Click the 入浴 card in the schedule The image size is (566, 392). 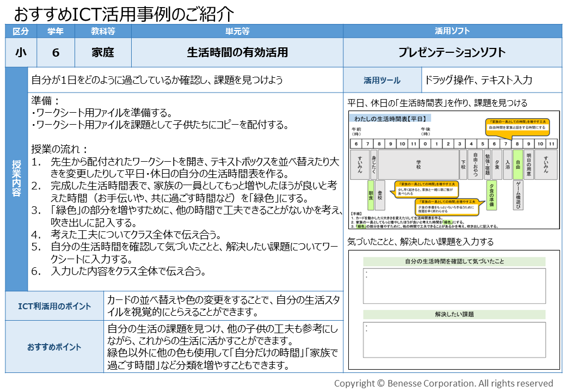[x=506, y=164]
